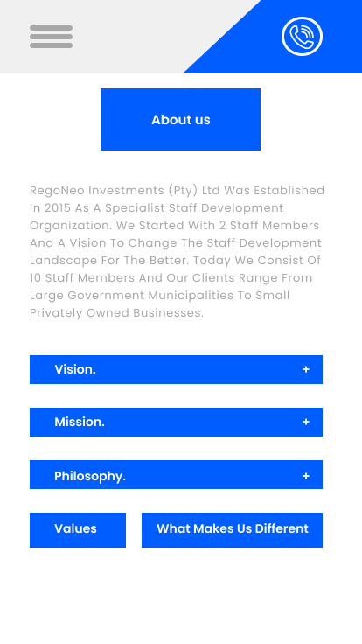
Task: Click the Privately Owned Businesses text
Action: tap(116, 313)
